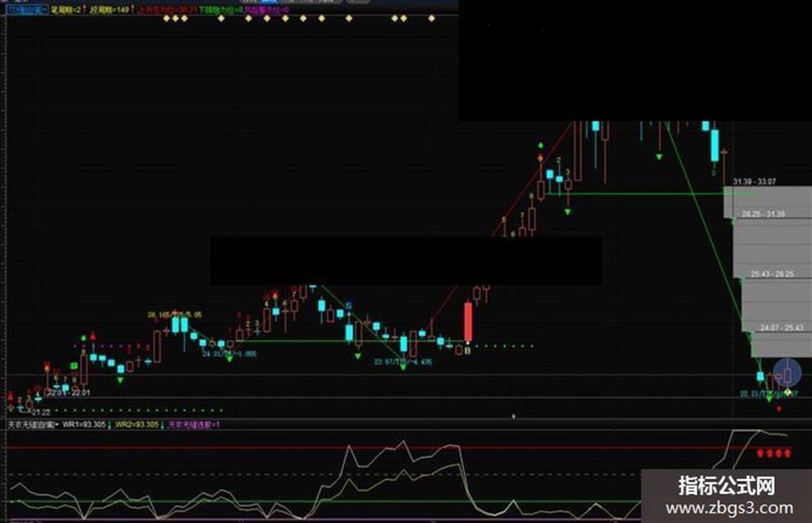The width and height of the screenshot is (812, 523).
Task: Select the 28.25 - 31.39 price zone label
Action: click(763, 214)
